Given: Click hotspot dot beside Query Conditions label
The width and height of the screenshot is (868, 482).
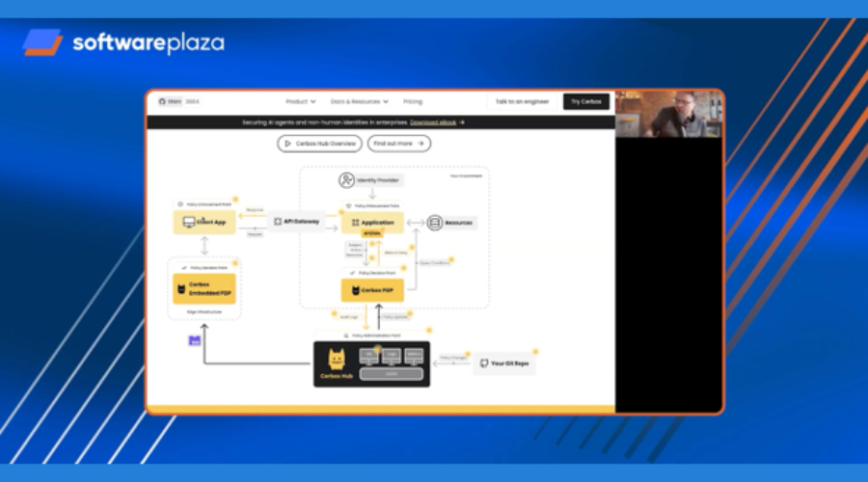Looking at the screenshot, I should click(451, 259).
